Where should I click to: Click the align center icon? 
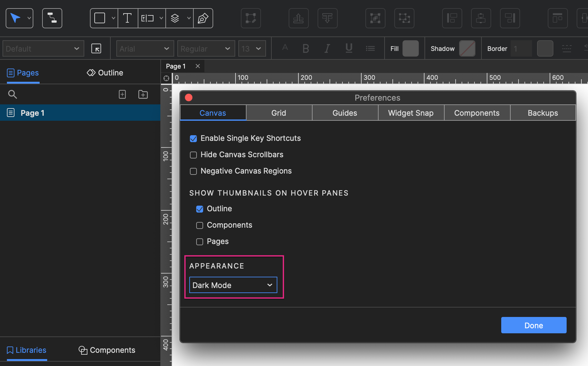click(x=481, y=18)
